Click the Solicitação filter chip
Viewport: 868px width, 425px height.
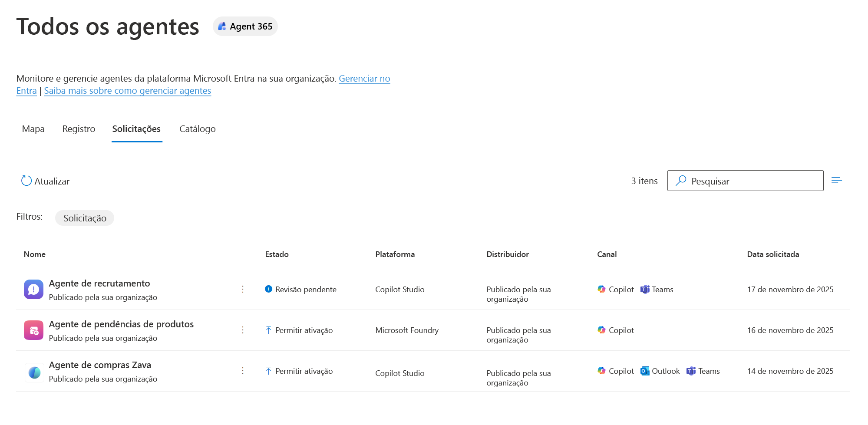pos(85,218)
